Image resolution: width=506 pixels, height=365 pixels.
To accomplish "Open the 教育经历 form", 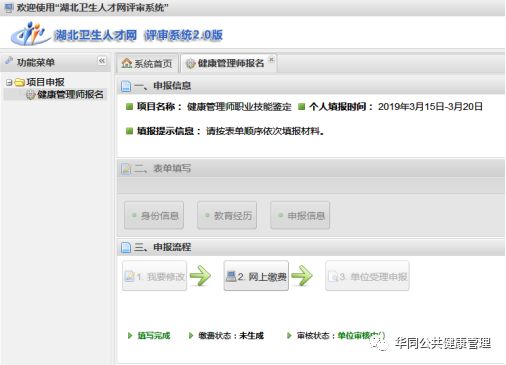I will 227,215.
